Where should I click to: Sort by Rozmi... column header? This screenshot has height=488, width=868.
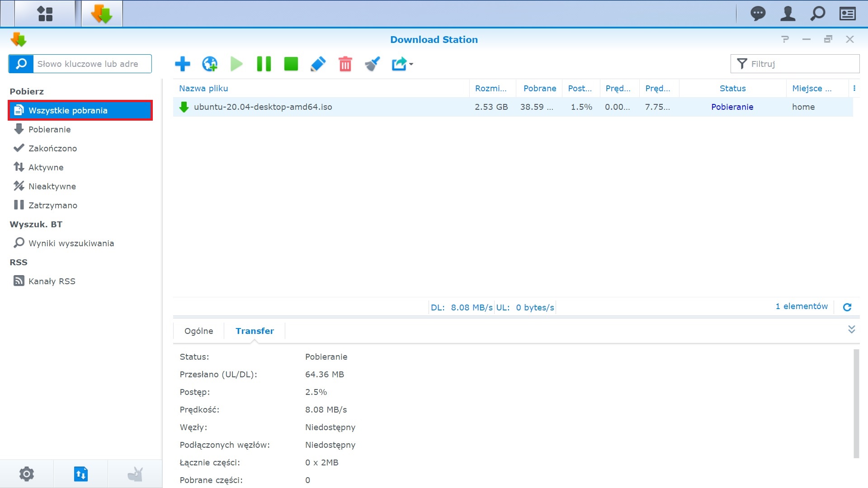click(492, 89)
